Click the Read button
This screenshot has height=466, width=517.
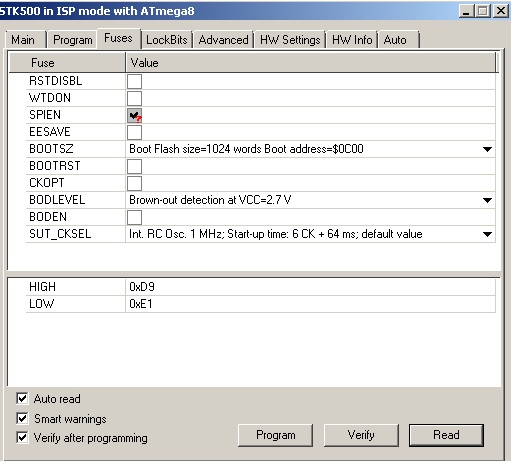click(446, 435)
